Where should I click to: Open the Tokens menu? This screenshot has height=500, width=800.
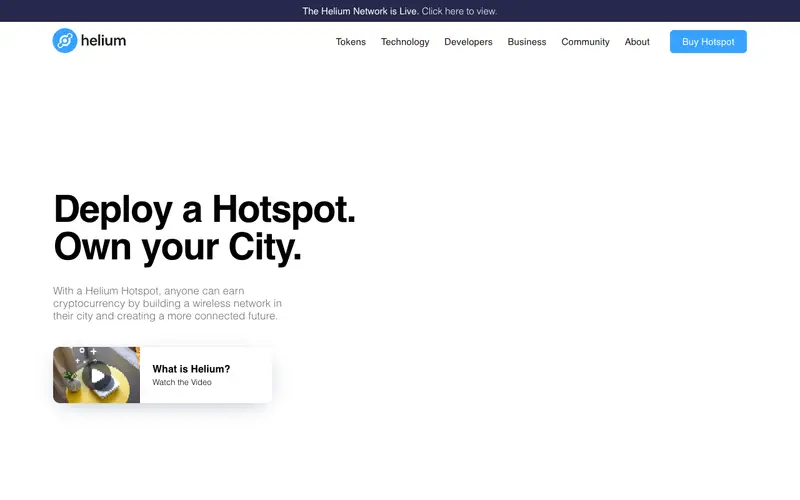click(x=351, y=42)
